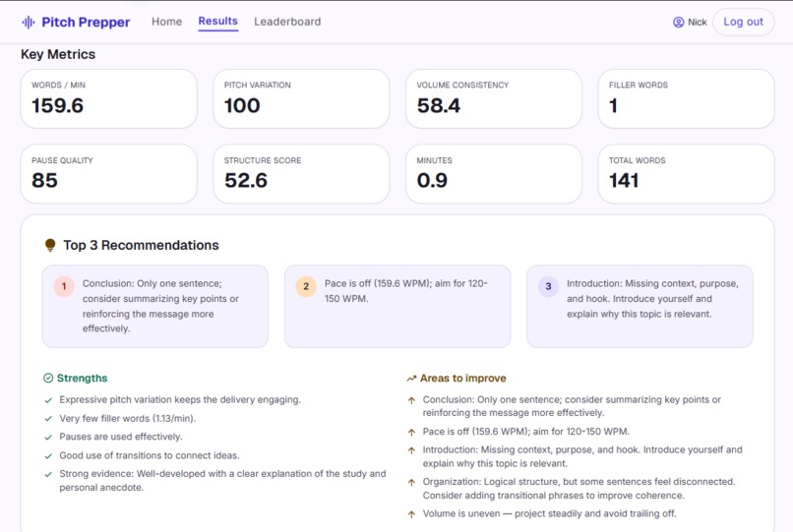Click the up arrow beside 'Organization: Logical structure'
Image resolution: width=793 pixels, height=532 pixels.
(x=411, y=483)
